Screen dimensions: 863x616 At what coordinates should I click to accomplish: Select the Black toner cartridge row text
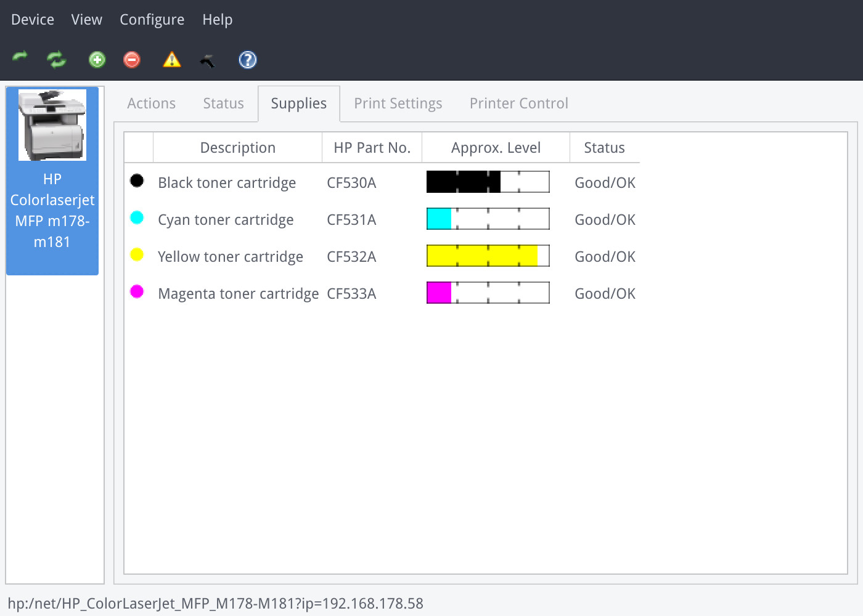click(x=227, y=183)
